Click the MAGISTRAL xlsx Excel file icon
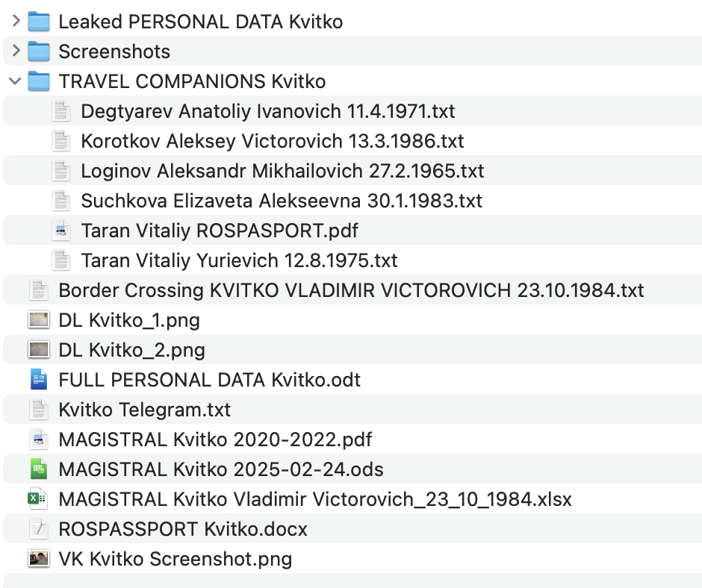702x588 pixels. click(39, 499)
